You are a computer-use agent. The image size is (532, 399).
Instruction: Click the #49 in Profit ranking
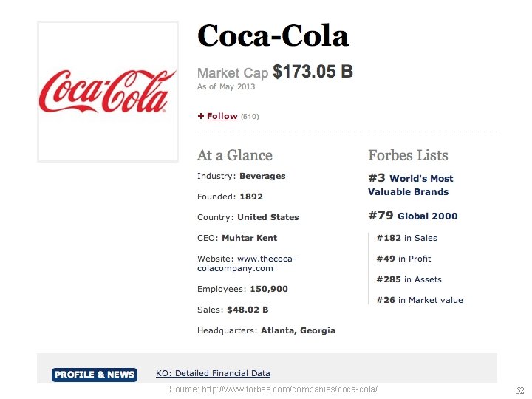[x=403, y=259]
